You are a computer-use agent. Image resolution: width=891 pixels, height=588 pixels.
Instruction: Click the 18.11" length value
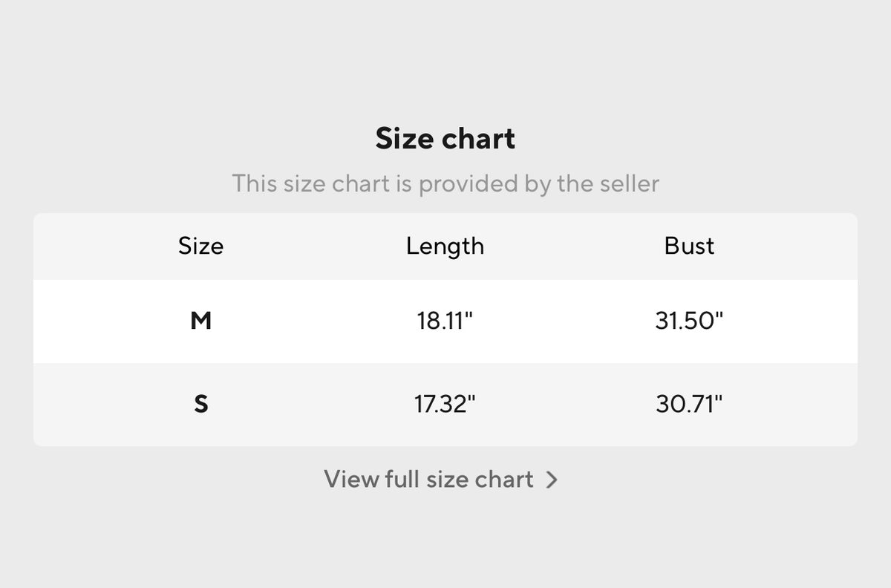pyautogui.click(x=445, y=321)
